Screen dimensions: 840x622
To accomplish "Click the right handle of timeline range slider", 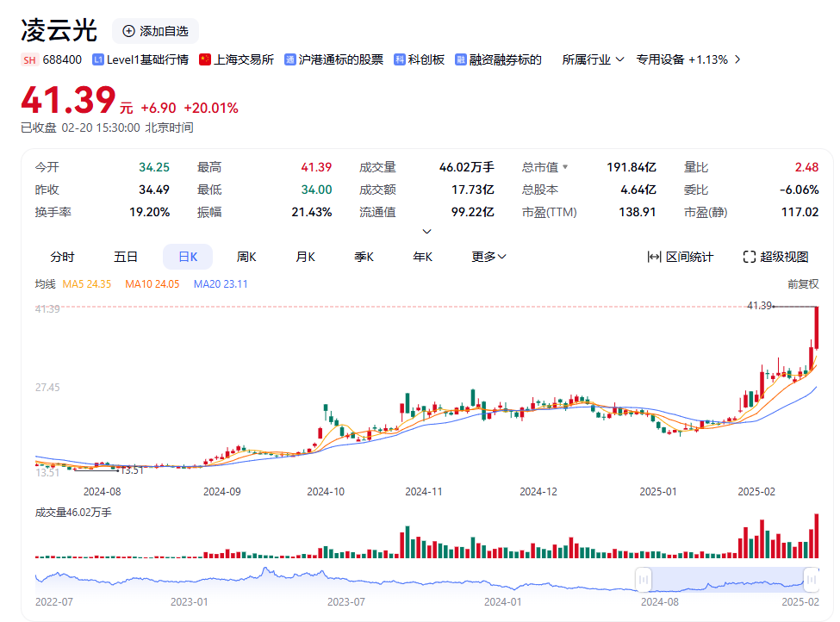I will click(x=810, y=580).
